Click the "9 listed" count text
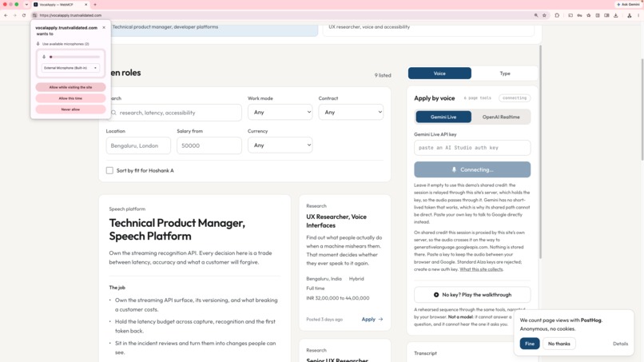 (x=383, y=75)
